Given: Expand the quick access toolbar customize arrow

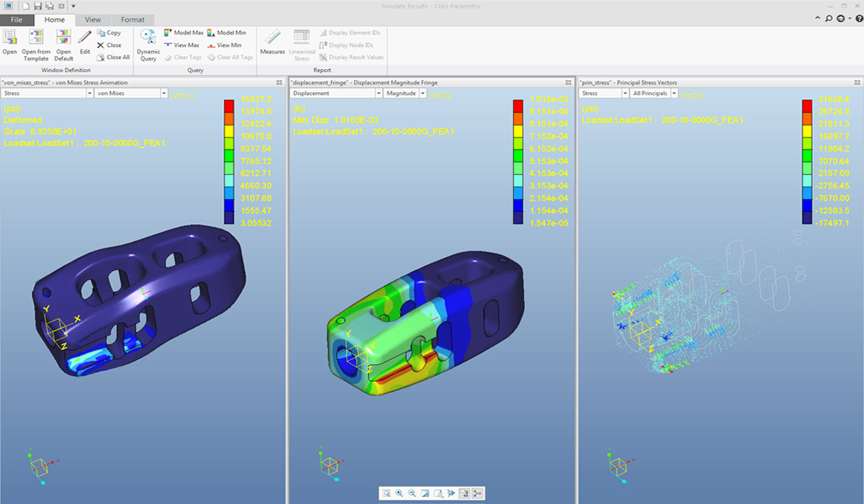Looking at the screenshot, I should point(73,6).
